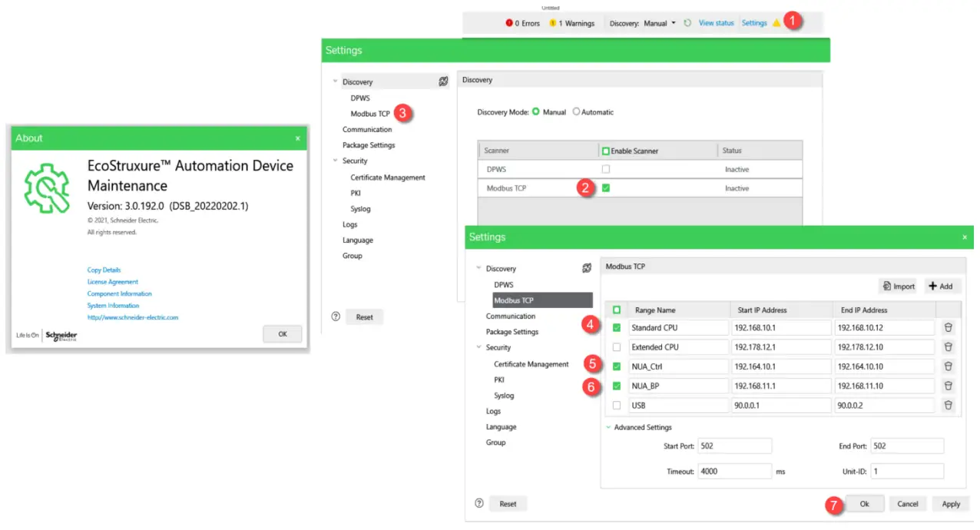
Task: Select the Automatic discovery mode radio button
Action: [576, 112]
